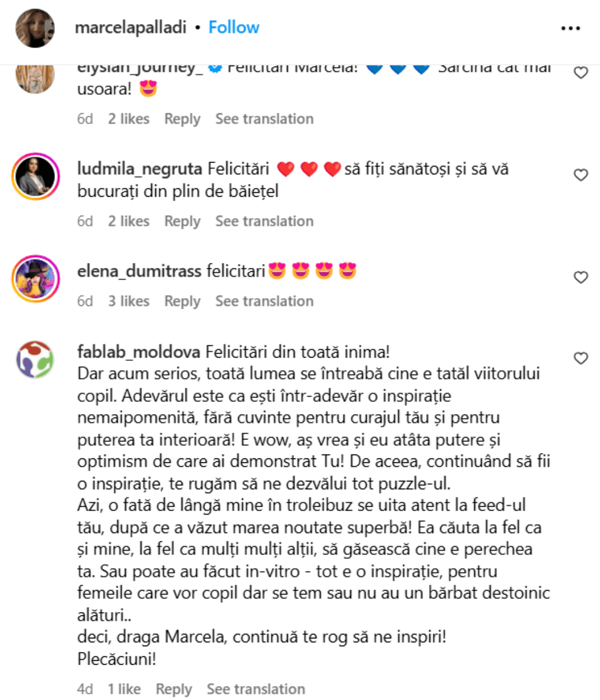Screen dimensions: 600x700
Task: See translation of elena_dumitrass's comment
Action: (265, 302)
